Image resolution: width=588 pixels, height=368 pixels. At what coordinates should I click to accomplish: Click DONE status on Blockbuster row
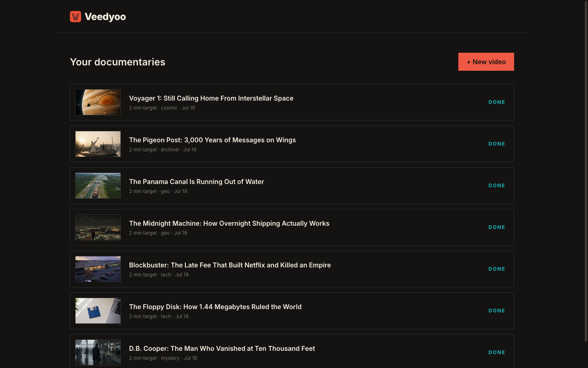point(497,269)
